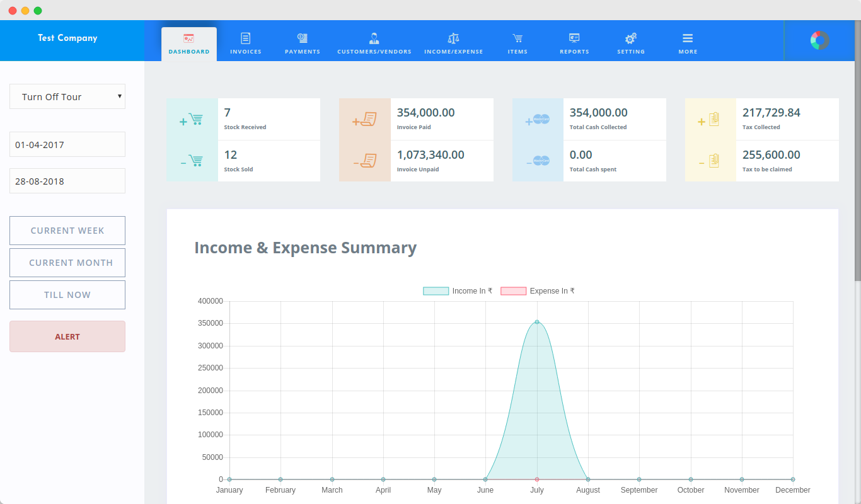This screenshot has width=861, height=504.
Task: Click the 1,073,340.00 Invoice Unpaid value
Action: point(430,155)
